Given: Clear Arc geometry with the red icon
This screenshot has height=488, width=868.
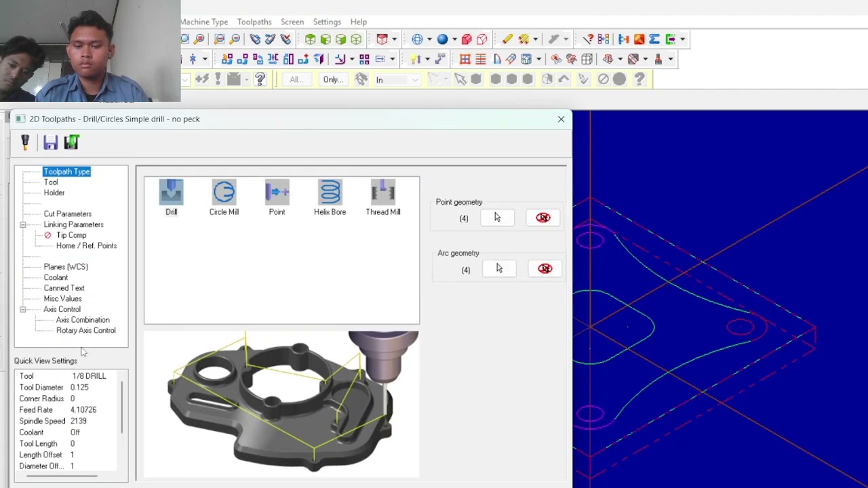Looking at the screenshot, I should click(x=545, y=269).
